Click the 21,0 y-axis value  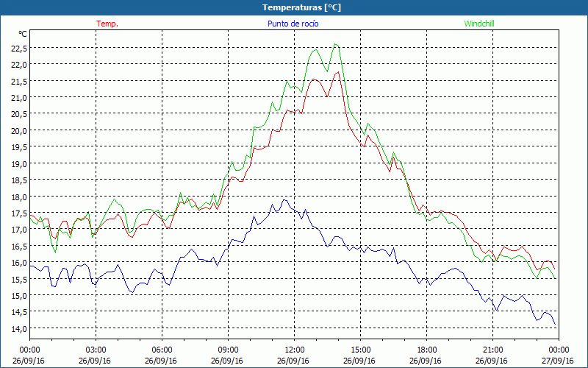tap(18, 97)
